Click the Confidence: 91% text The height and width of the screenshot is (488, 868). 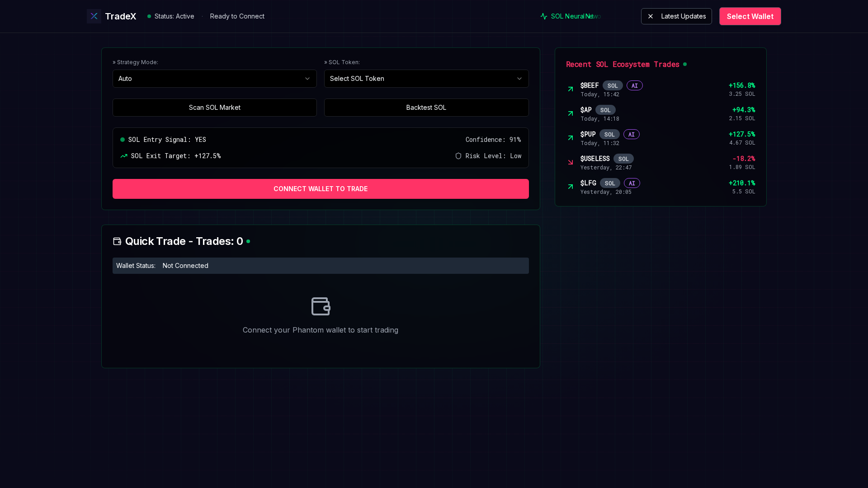tap(493, 140)
